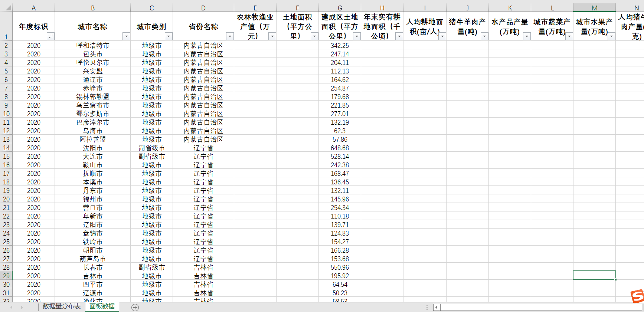This screenshot has height=312, width=644.
Task: Click 副省级市 cell in 沈阳市 row
Action: point(151,148)
